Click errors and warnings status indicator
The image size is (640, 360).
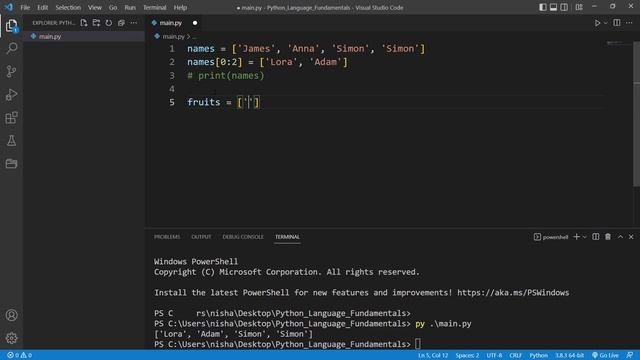click(20, 355)
